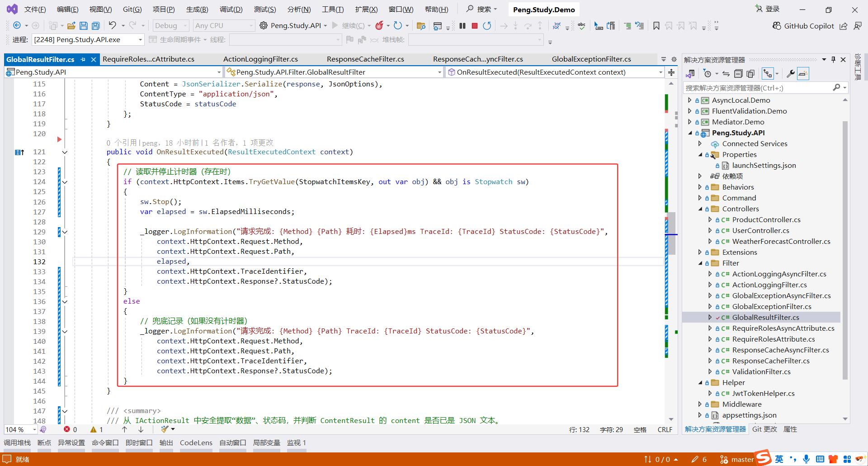Expand the Middleware folder
Screen dimensions: 868x466
700,404
